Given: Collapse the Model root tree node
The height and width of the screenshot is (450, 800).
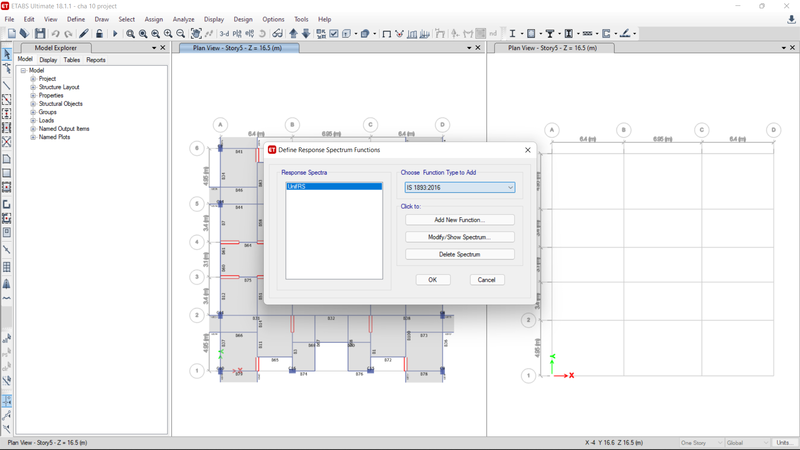Looking at the screenshot, I should pyautogui.click(x=23, y=70).
